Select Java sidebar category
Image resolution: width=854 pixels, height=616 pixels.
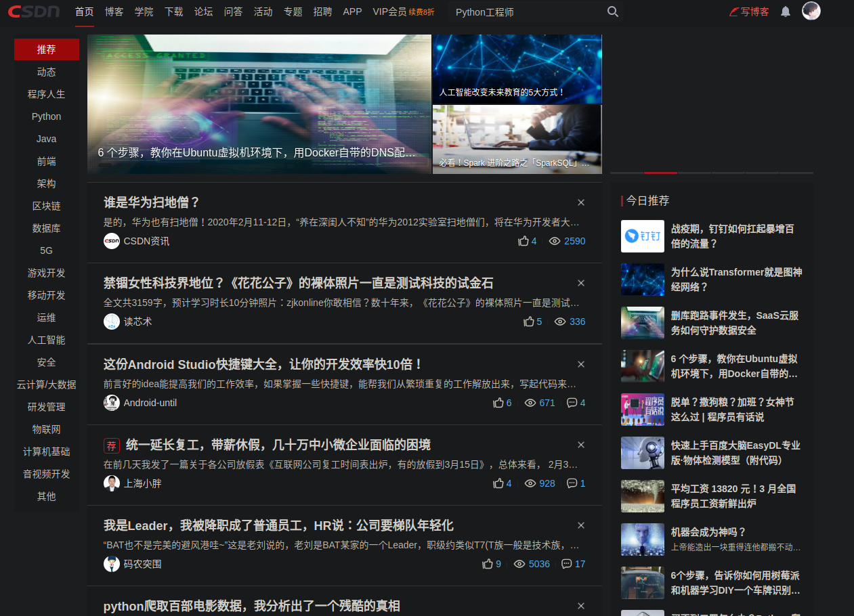[x=47, y=139]
